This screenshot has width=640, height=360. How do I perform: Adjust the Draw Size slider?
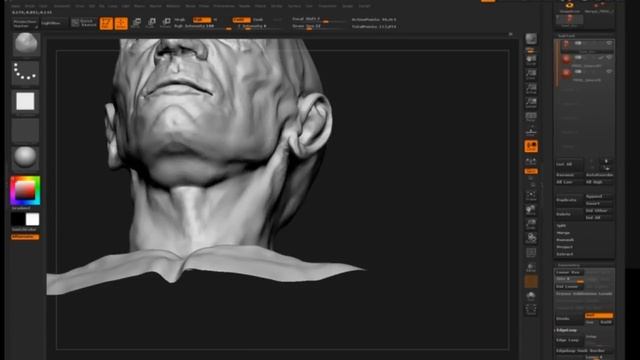coord(318,27)
